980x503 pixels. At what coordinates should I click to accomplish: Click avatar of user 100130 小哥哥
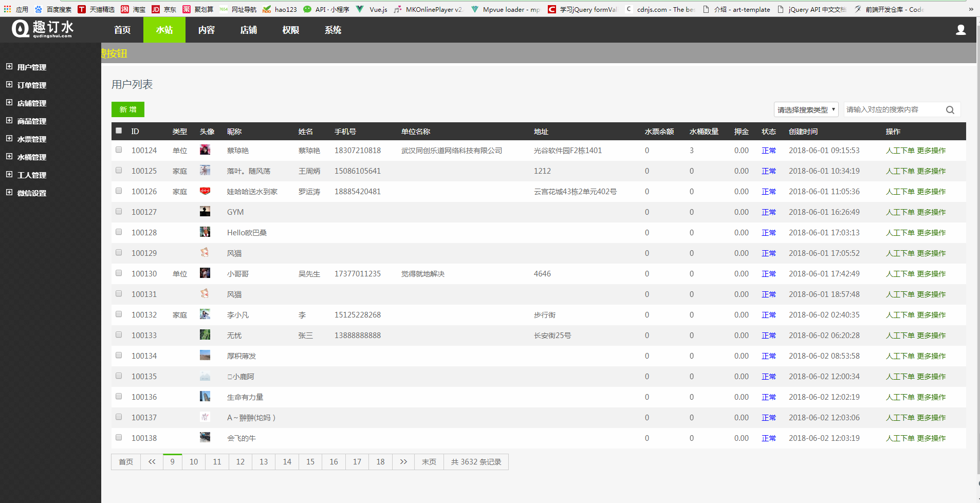pos(205,273)
